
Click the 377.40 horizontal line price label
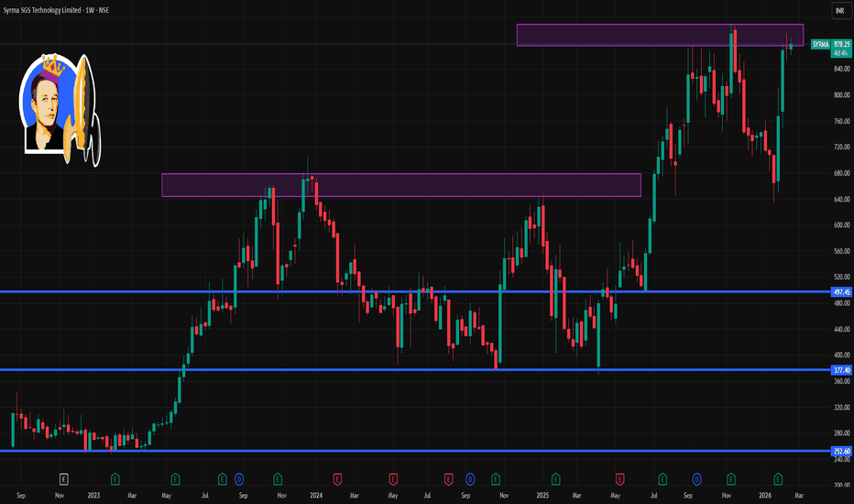pos(841,370)
